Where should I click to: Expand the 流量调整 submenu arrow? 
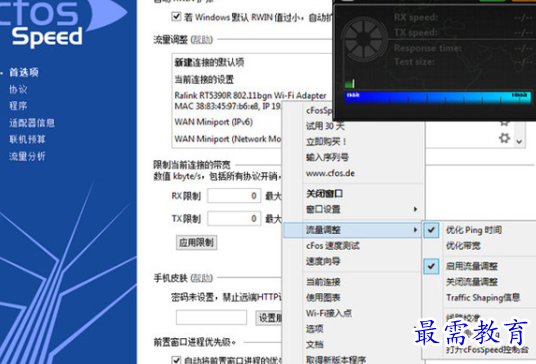pyautogui.click(x=415, y=230)
